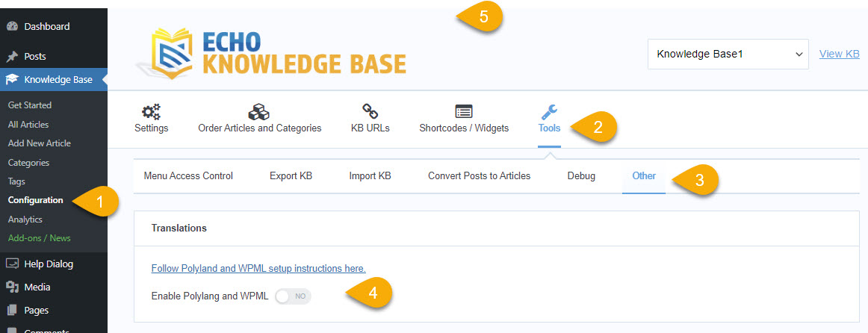
Task: Open the Menu Access Control tab
Action: pyautogui.click(x=188, y=176)
